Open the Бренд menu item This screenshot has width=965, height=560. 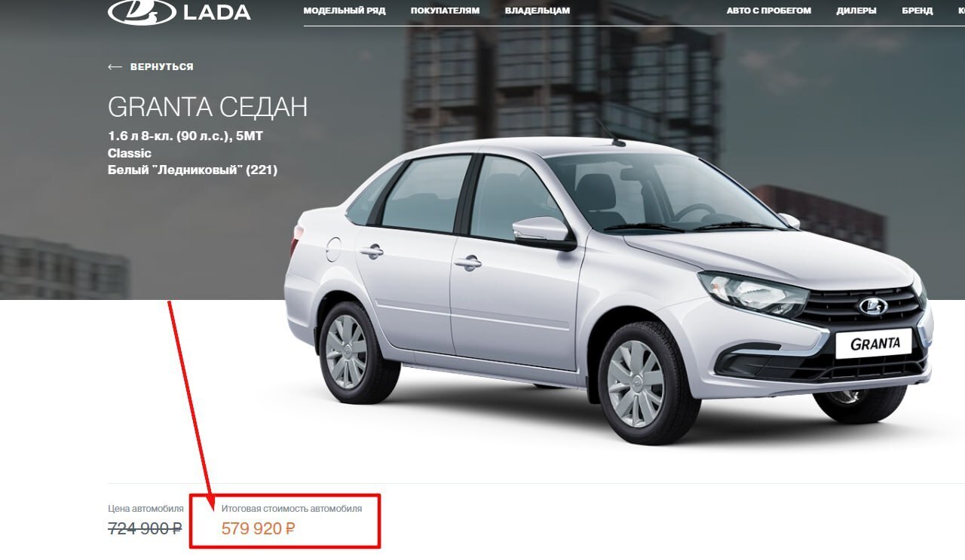click(918, 11)
